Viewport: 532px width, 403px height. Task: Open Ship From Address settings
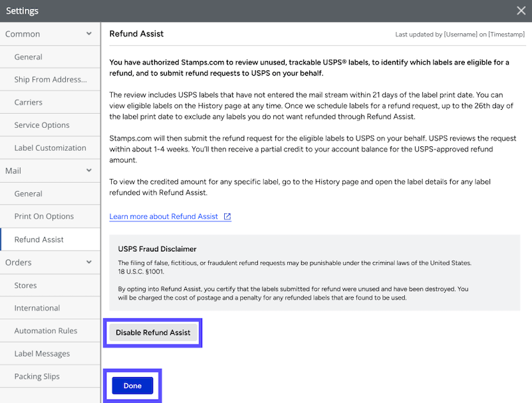(51, 79)
